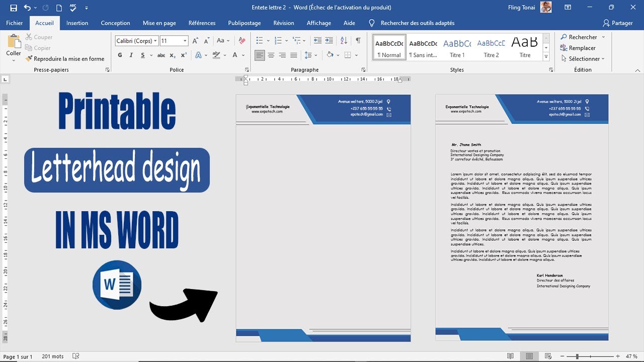644x362 pixels.
Task: Apply font color A button
Action: [x=235, y=55]
